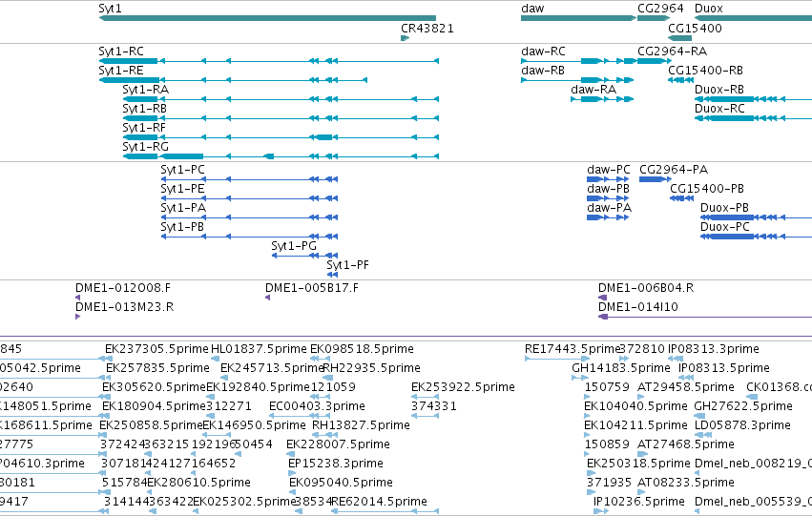Select transcript Syt1-RE

coord(233,80)
